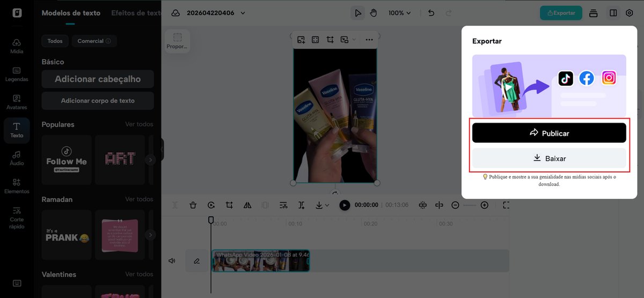Open the CapCut home logo

(17, 13)
